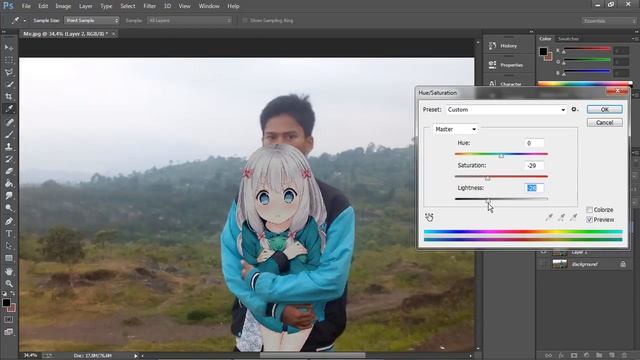Viewport: 640px width, 360px height.
Task: Click the Hue slider handle
Action: (x=501, y=156)
